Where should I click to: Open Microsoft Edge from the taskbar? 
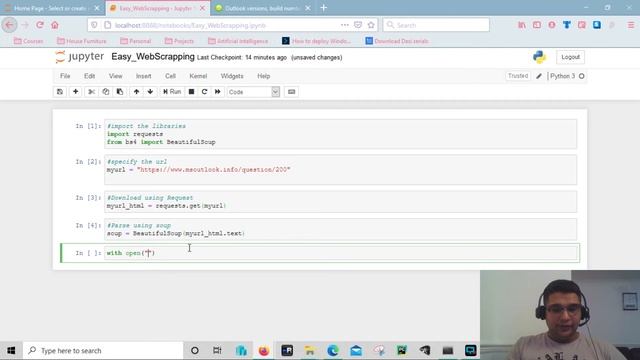(x=333, y=351)
